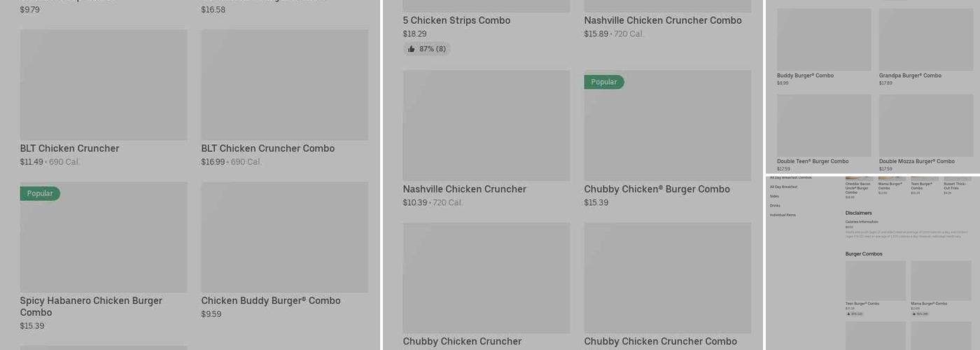
Task: Pick the Double Teen Burger Combo image
Action: 824,125
